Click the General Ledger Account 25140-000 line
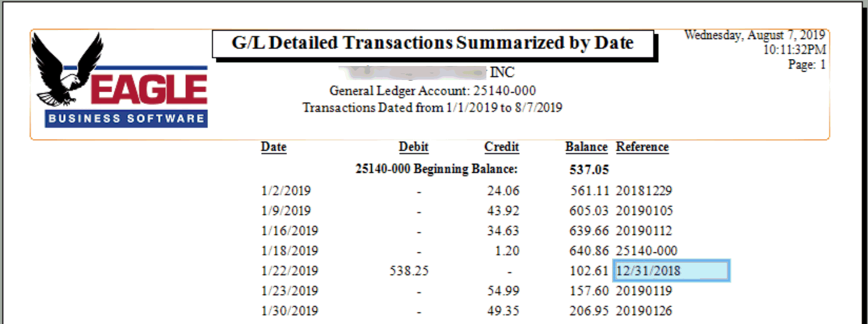 pyautogui.click(x=433, y=90)
